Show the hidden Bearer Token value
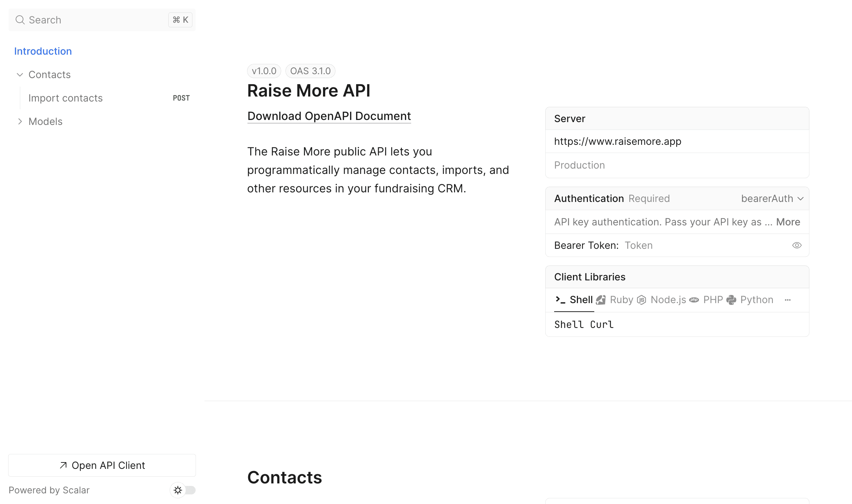 point(797,245)
